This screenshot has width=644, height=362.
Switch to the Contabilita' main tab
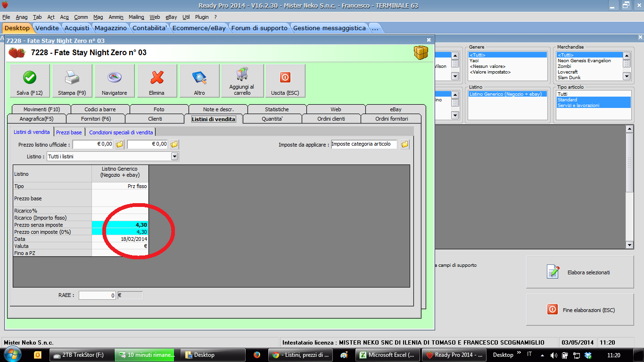coord(149,28)
